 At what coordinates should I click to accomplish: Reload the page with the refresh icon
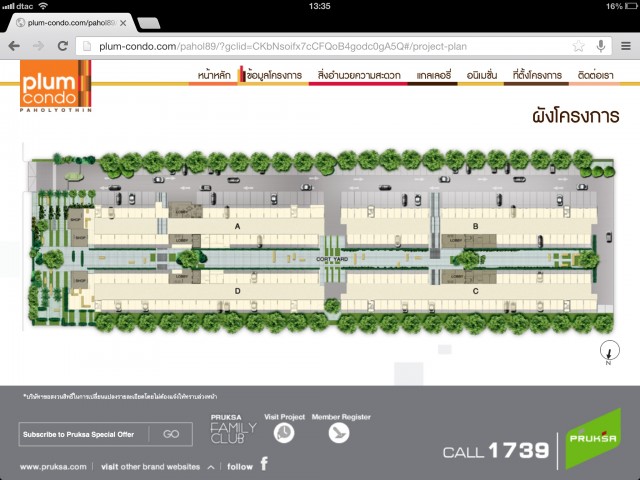(62, 46)
